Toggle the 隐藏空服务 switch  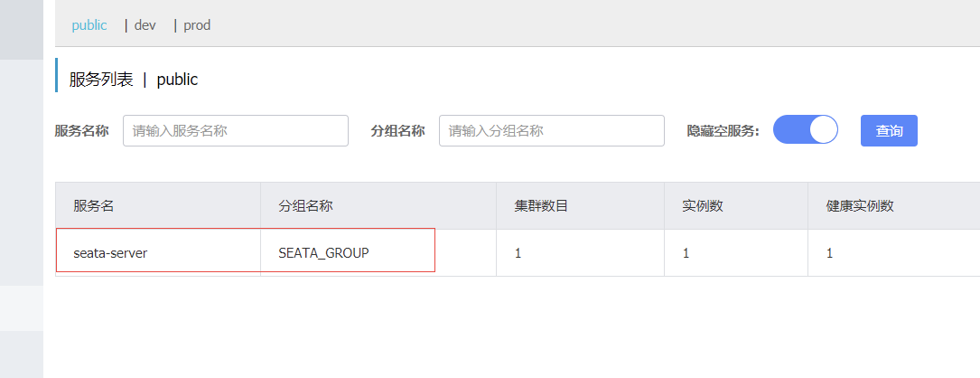click(806, 130)
